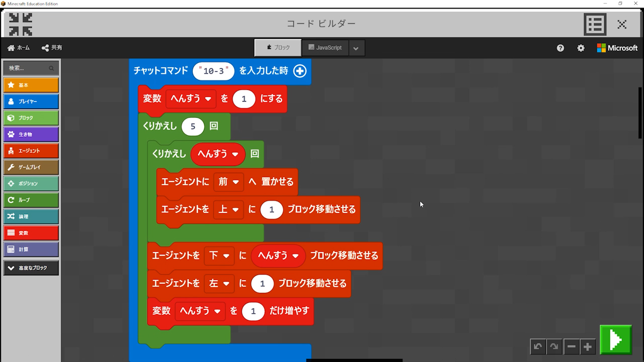Open the settings gear icon
Image resolution: width=644 pixels, height=362 pixels.
[x=581, y=48]
